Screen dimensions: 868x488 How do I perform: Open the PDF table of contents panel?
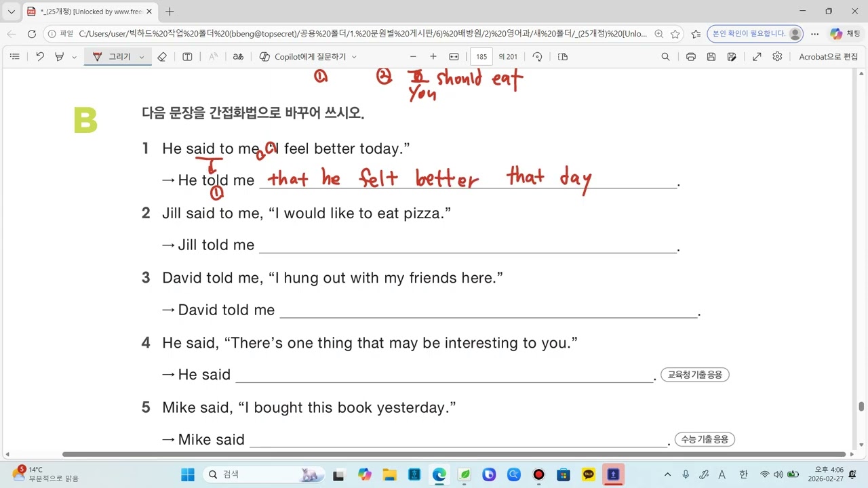click(14, 57)
